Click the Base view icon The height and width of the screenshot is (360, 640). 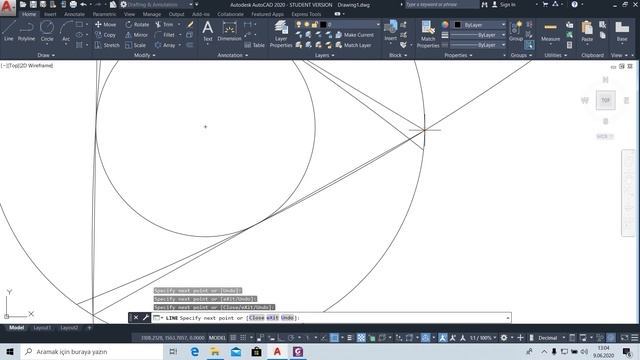coord(622,31)
